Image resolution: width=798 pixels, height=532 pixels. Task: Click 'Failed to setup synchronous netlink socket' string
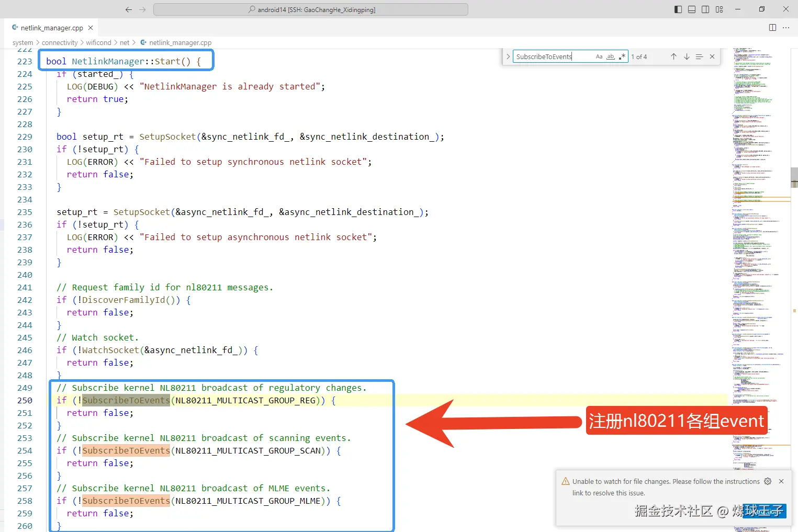coord(253,162)
